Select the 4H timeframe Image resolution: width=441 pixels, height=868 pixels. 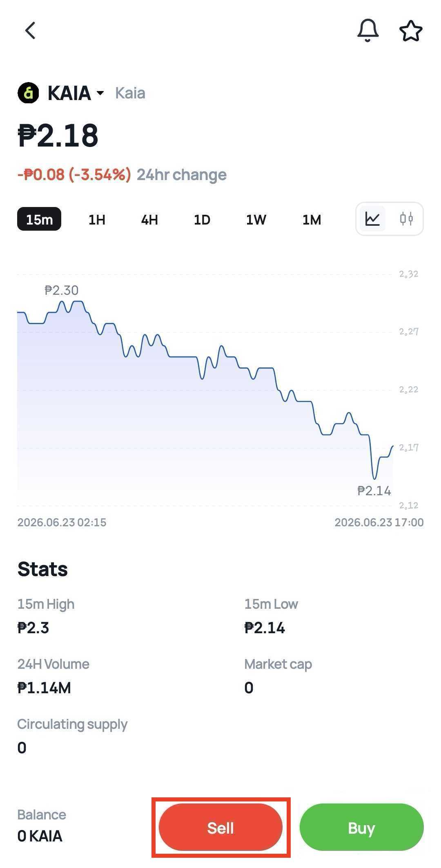[x=149, y=220]
